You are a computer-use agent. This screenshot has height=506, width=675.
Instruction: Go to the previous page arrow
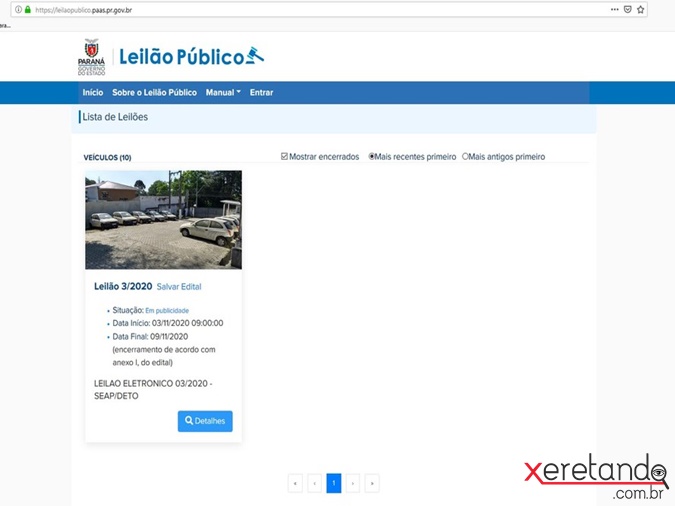pos(315,484)
